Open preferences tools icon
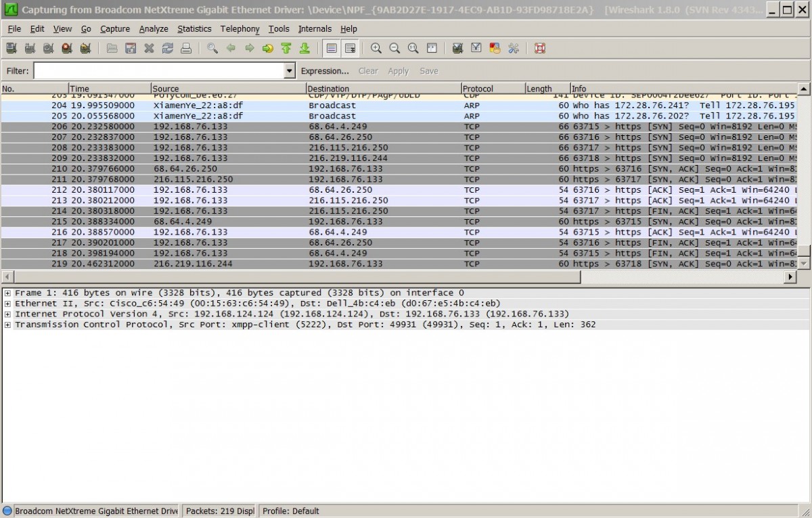The width and height of the screenshot is (812, 518). 513,49
